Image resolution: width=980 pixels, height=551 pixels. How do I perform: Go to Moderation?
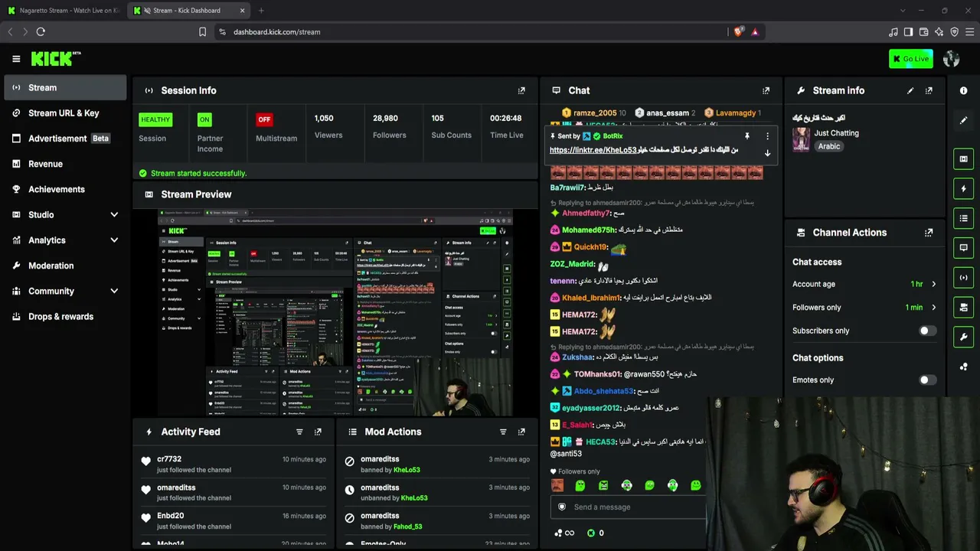click(65, 266)
